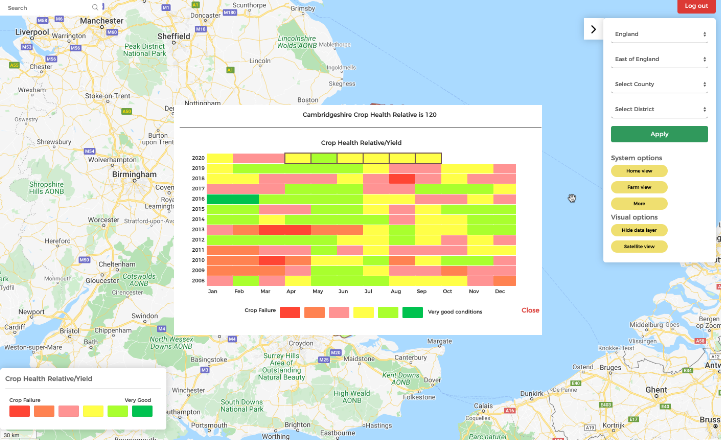Open the England country dropdown
Viewport: 721px width, 440px height.
click(x=659, y=34)
